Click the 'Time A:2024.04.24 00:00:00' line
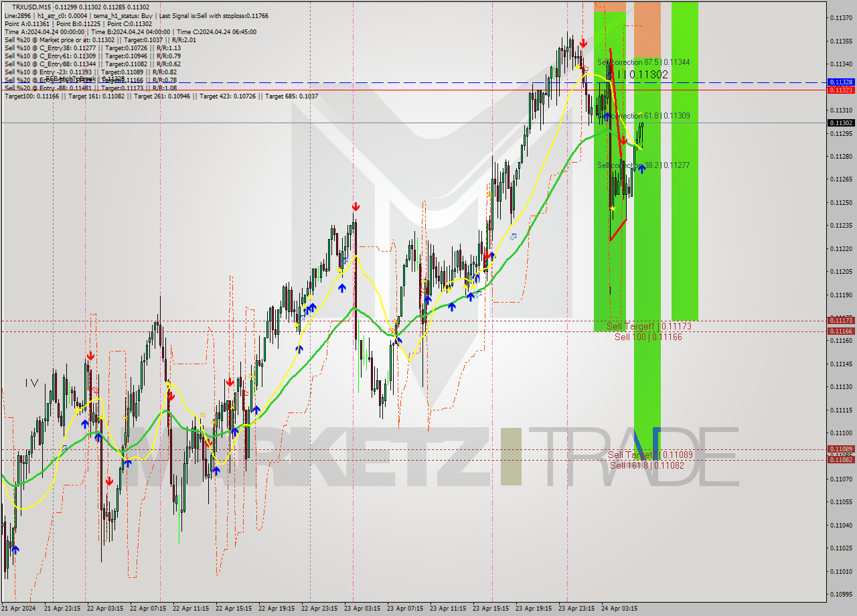 [130, 31]
